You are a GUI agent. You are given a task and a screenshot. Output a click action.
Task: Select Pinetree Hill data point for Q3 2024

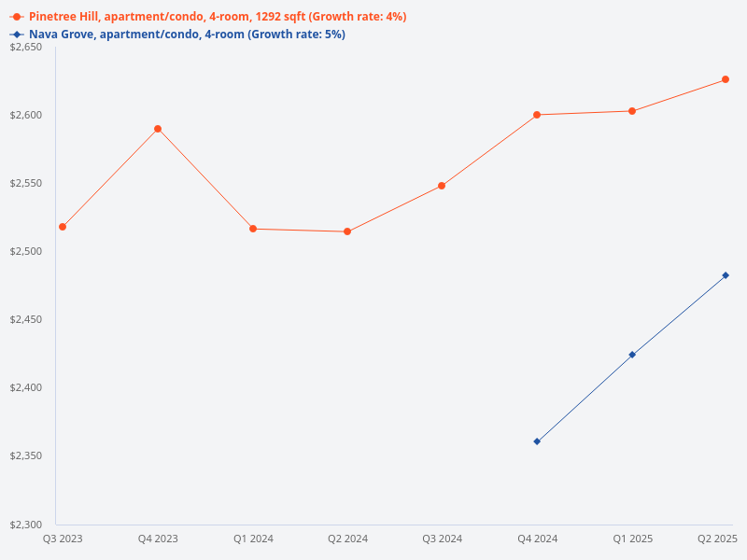pos(442,186)
